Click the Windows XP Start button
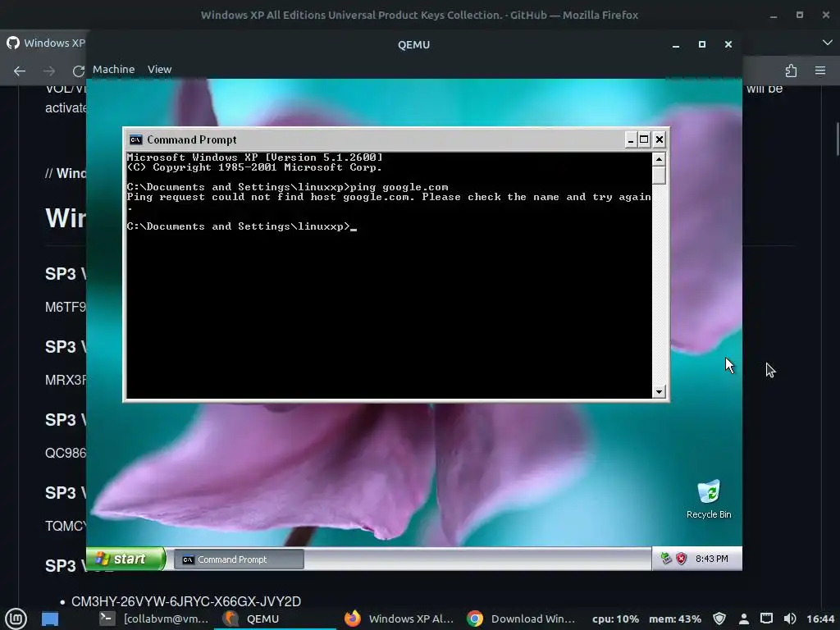 click(x=126, y=559)
